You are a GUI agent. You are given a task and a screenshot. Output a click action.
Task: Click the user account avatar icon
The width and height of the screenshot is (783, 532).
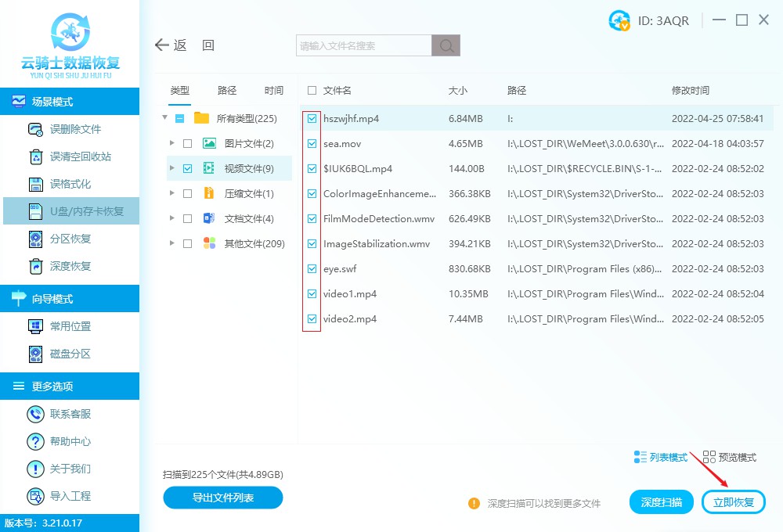coord(619,20)
